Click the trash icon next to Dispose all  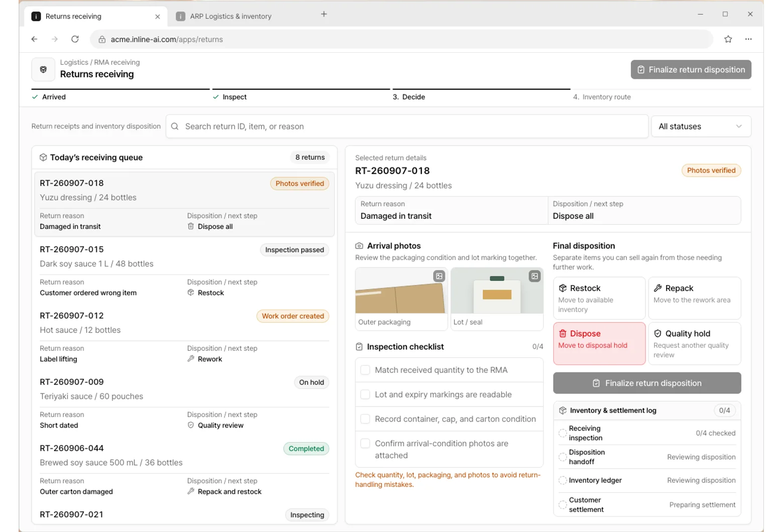click(191, 226)
